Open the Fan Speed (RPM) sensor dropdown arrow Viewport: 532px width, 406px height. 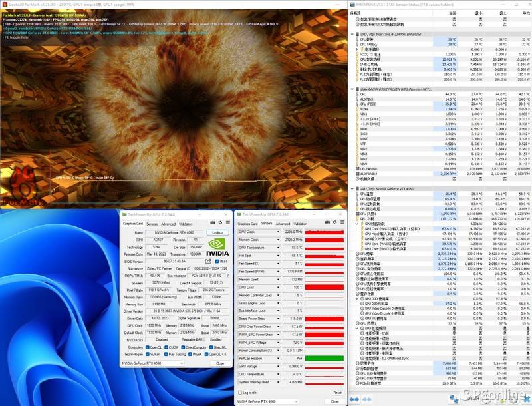pyautogui.click(x=278, y=272)
